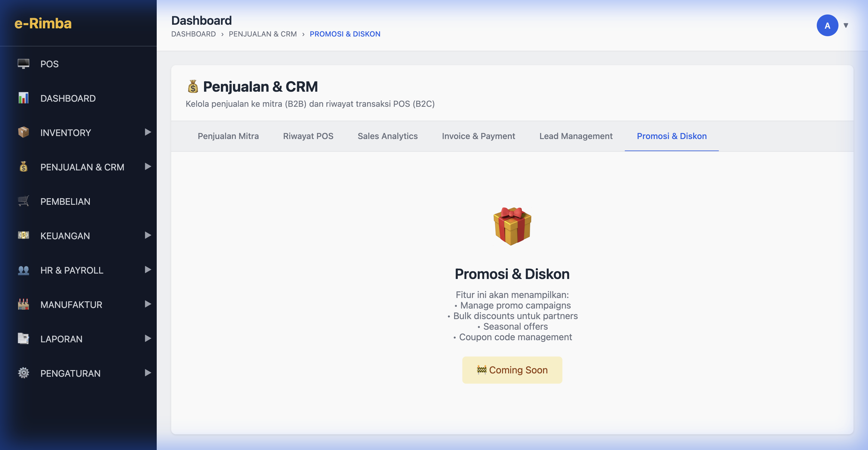Click the Pengaturan gear icon
The width and height of the screenshot is (868, 450).
(x=23, y=373)
